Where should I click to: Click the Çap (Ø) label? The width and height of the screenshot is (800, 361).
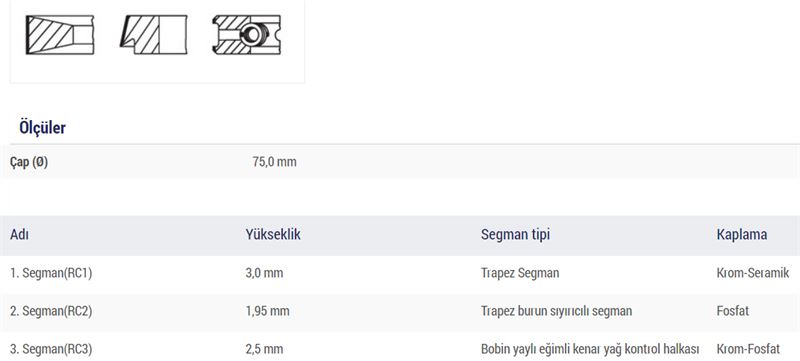[x=29, y=162]
